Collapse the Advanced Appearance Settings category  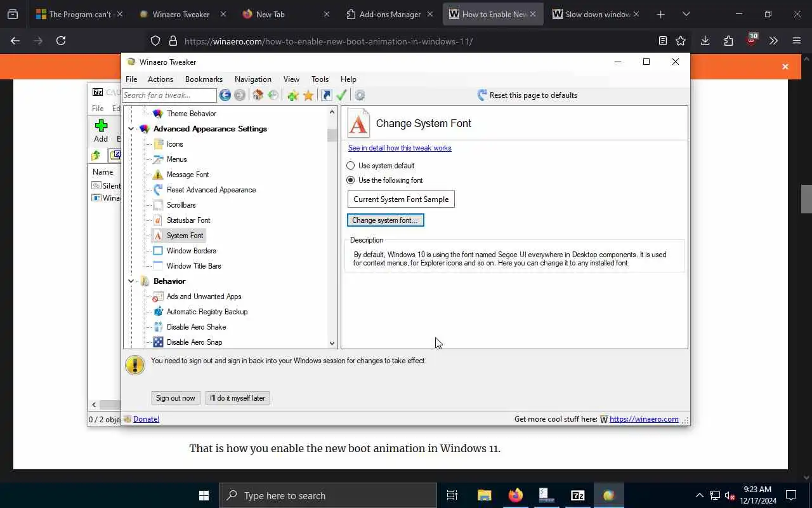tap(131, 129)
